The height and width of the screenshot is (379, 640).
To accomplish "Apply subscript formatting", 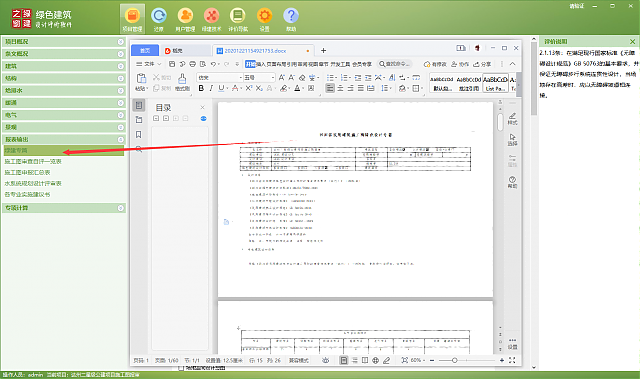I will 259,88.
